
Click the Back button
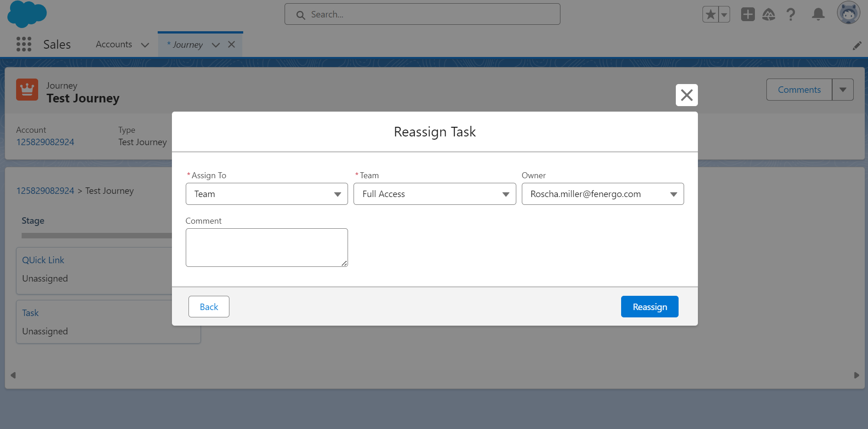[209, 307]
